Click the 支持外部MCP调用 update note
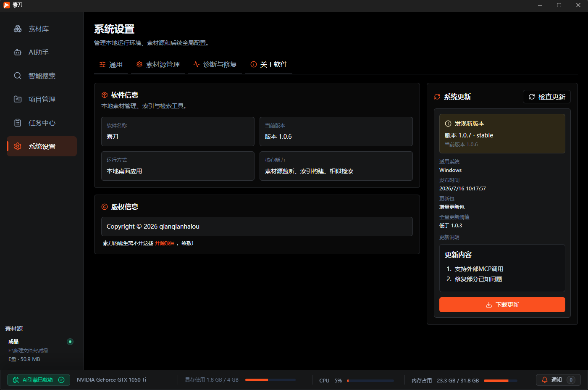 (x=479, y=269)
